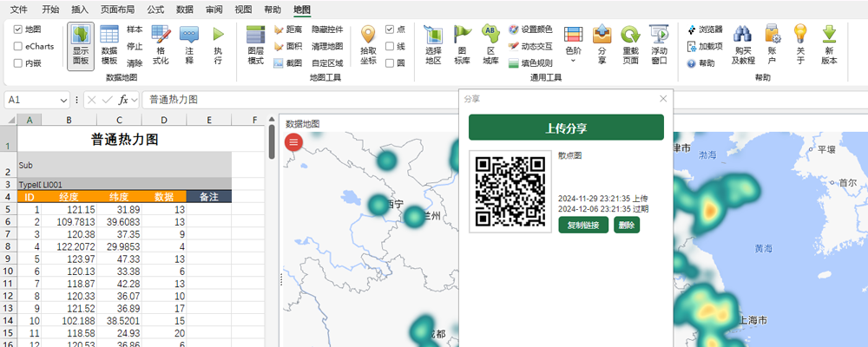Click the green 上传分享 upload button
868x347 pixels.
(x=566, y=128)
